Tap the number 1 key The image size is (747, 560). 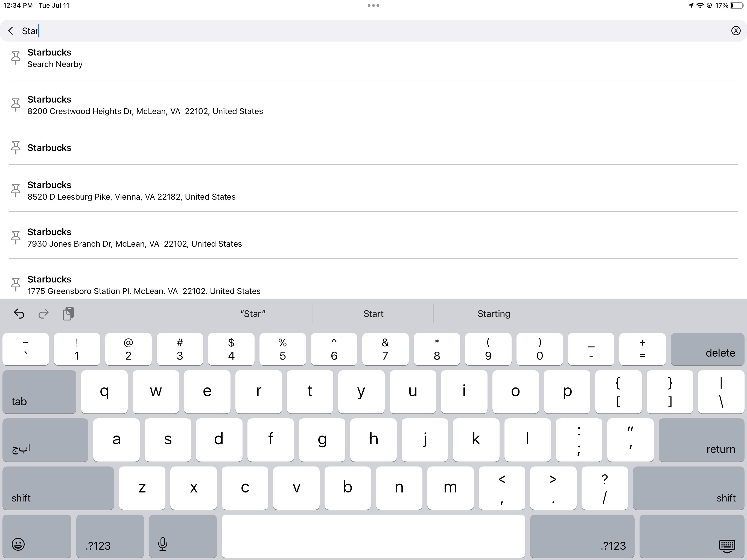click(77, 349)
